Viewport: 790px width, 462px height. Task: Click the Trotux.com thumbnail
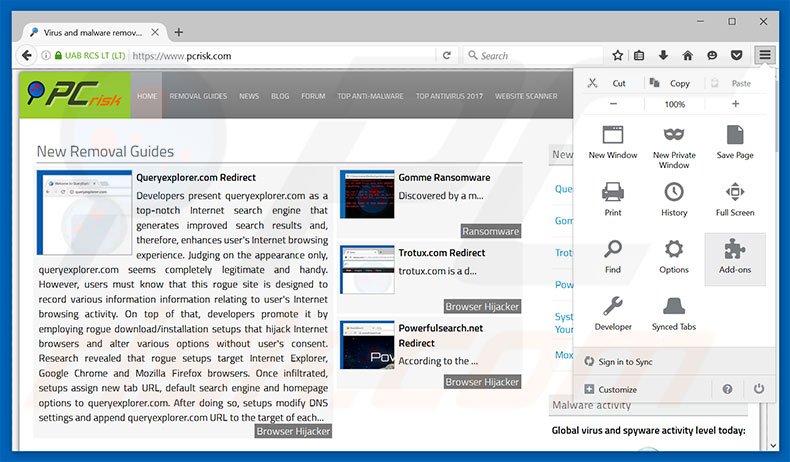(x=367, y=270)
